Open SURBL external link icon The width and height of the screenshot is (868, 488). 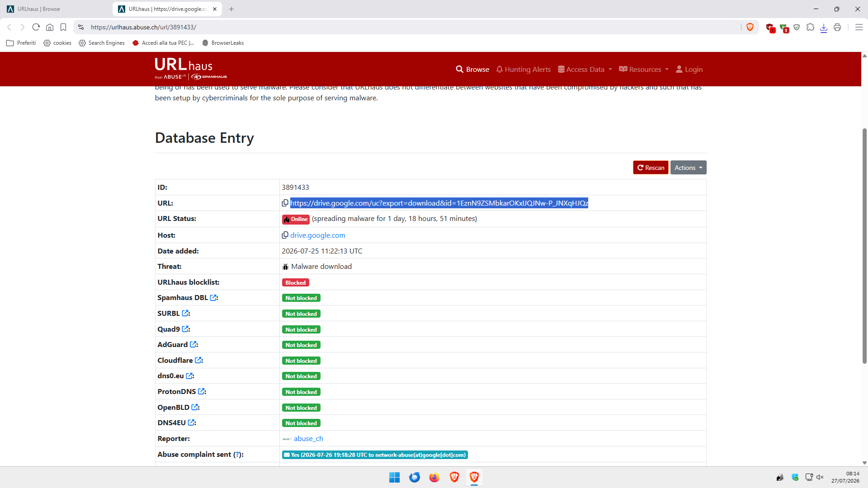coord(185,314)
